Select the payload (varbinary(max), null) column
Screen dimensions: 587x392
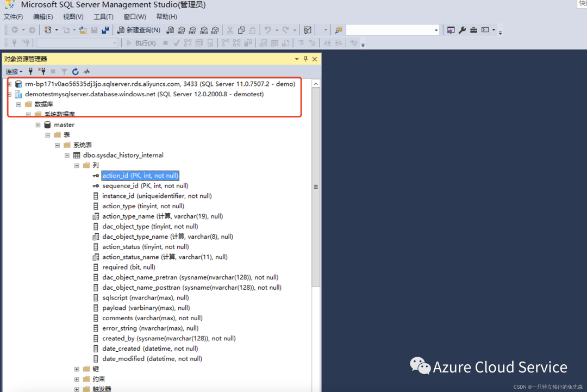(146, 308)
